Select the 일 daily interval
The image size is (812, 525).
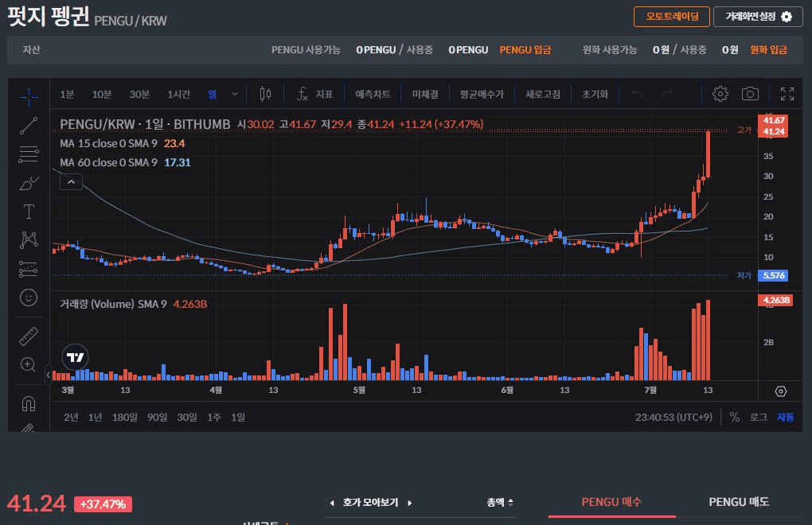click(213, 94)
